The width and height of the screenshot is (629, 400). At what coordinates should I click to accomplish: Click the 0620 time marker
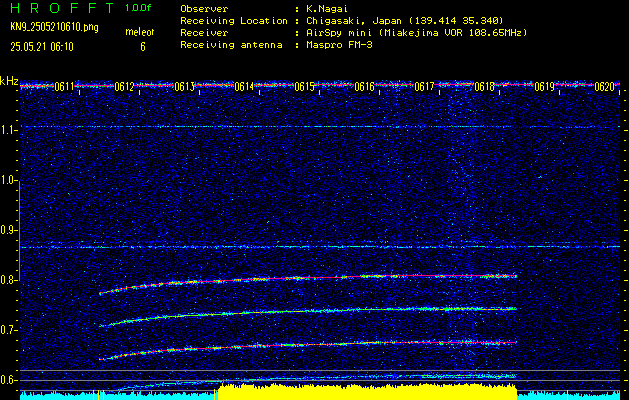(x=605, y=87)
